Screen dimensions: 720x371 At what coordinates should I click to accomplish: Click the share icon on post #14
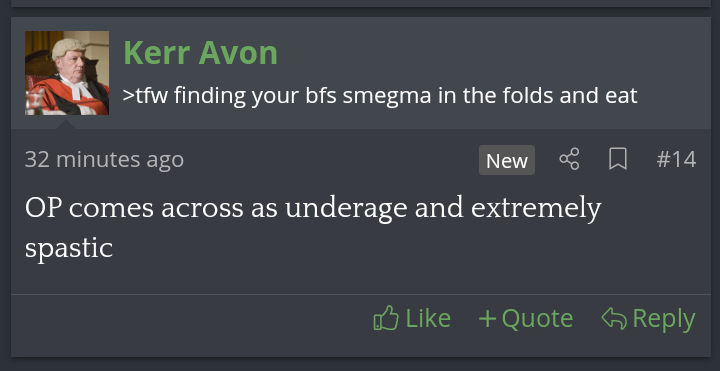569,159
